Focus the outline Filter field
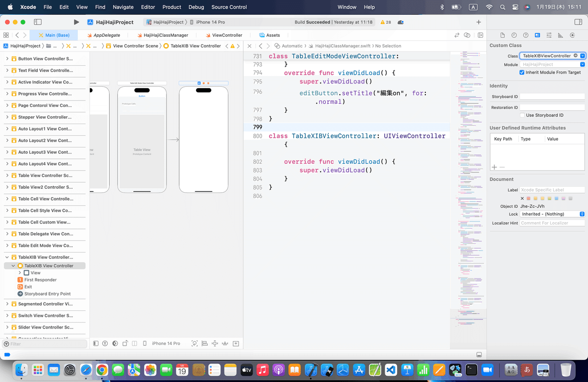The image size is (588, 382). pos(45,344)
